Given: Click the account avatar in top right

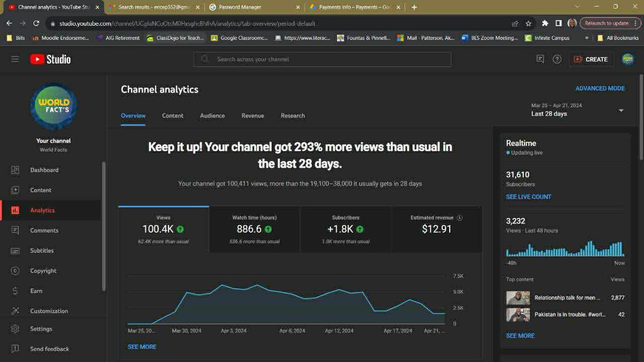Looking at the screenshot, I should pos(627,59).
